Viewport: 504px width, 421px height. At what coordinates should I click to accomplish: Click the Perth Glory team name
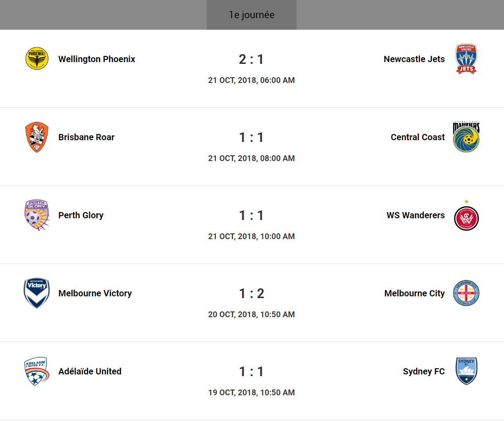point(81,215)
